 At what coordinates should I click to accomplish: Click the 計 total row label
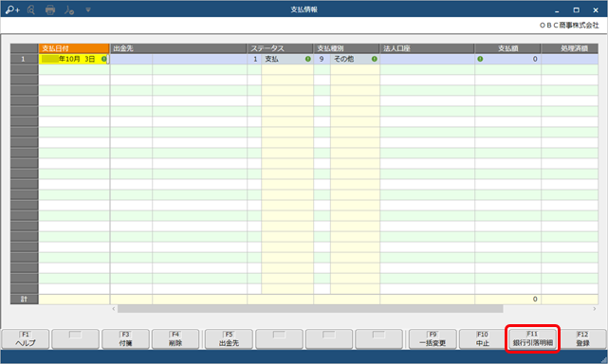pyautogui.click(x=24, y=300)
